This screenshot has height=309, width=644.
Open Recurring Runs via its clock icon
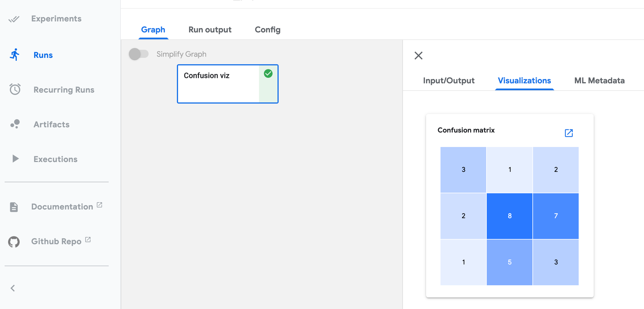[x=15, y=89]
